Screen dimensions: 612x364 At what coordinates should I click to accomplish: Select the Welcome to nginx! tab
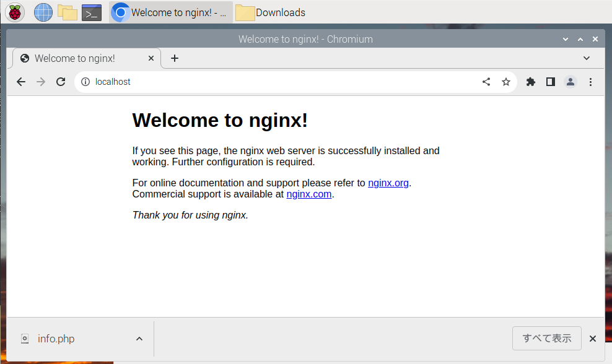pyautogui.click(x=74, y=58)
